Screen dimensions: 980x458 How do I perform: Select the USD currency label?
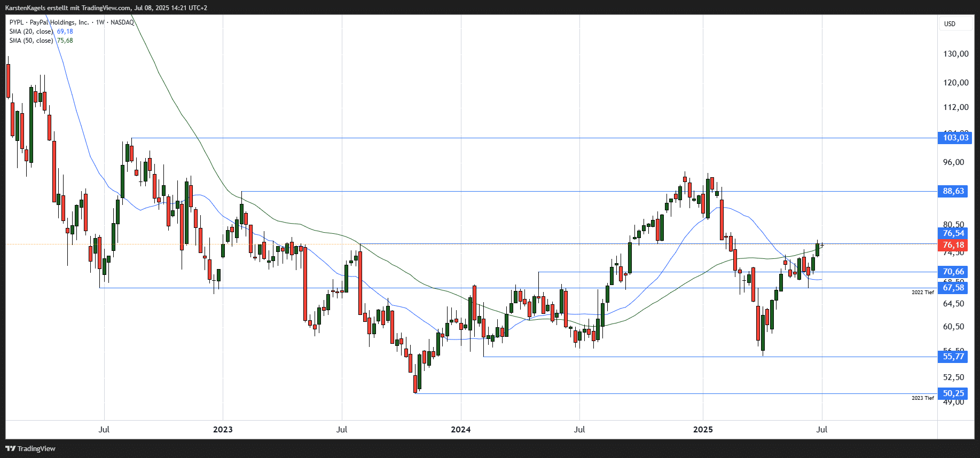950,24
